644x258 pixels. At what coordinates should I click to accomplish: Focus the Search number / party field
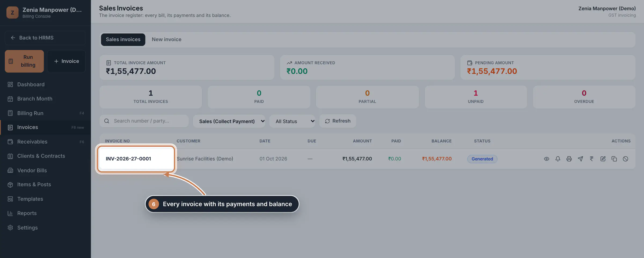[x=144, y=121]
